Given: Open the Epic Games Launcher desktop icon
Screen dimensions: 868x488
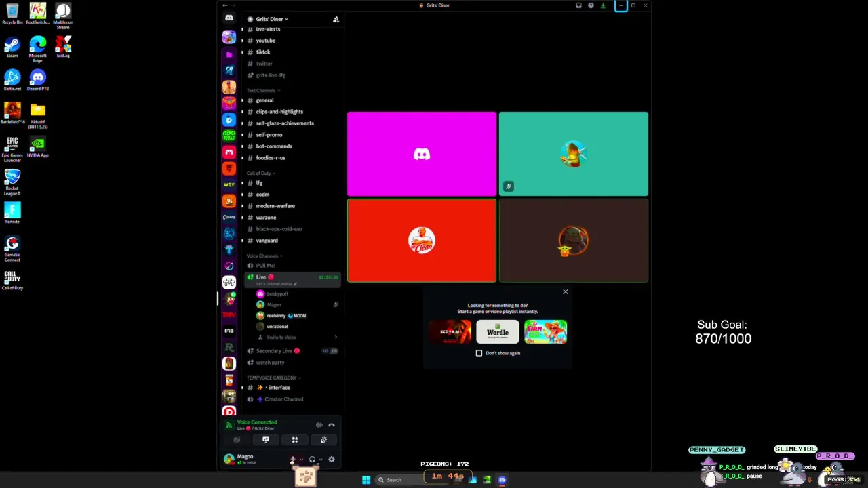Looking at the screenshot, I should (x=12, y=149).
